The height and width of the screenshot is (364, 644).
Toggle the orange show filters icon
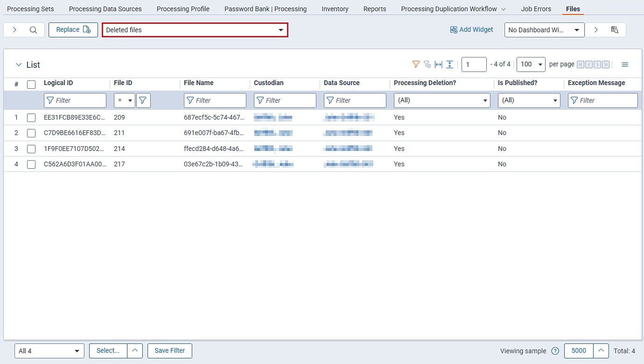pos(416,64)
